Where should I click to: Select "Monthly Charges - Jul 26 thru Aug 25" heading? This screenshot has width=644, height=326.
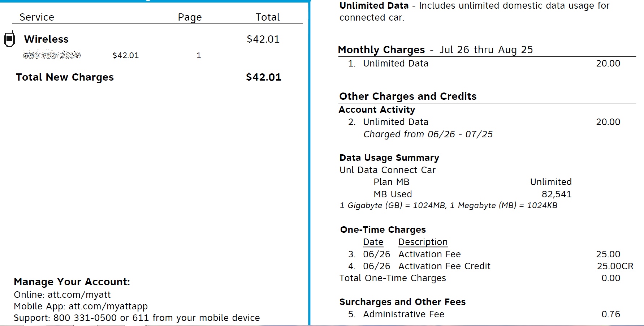(x=436, y=50)
